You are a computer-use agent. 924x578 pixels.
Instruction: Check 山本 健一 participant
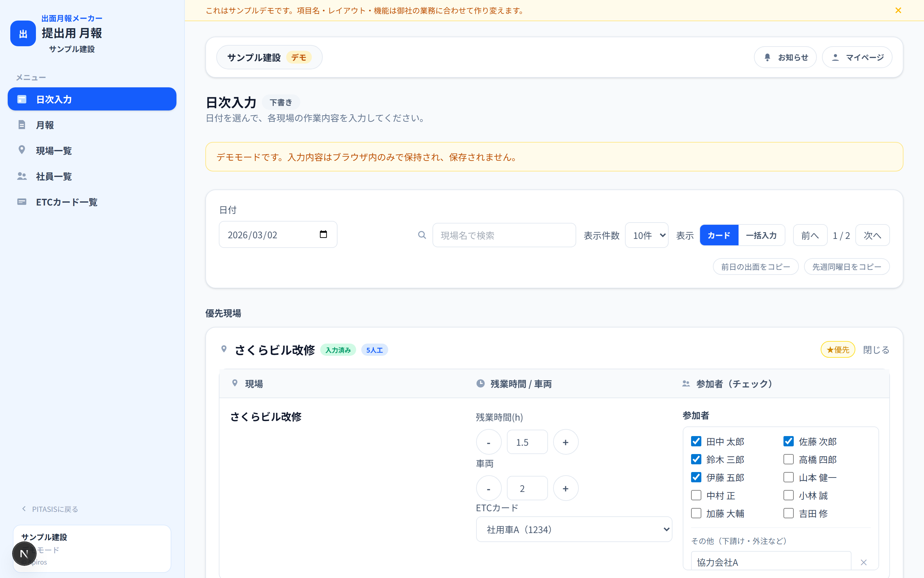(789, 477)
